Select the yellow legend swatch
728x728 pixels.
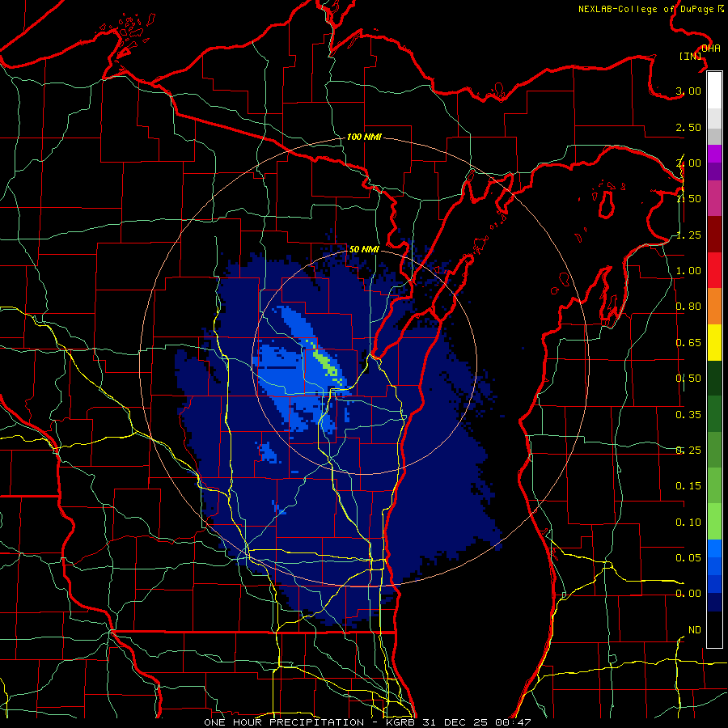click(x=714, y=342)
